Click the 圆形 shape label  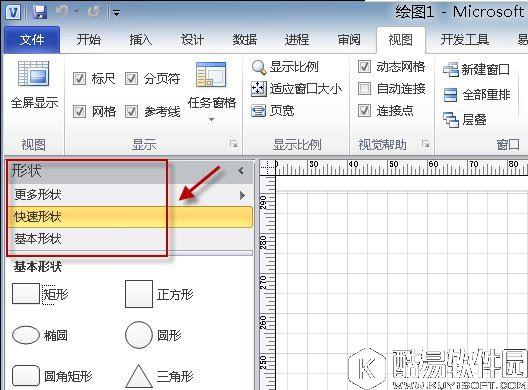[x=169, y=335]
